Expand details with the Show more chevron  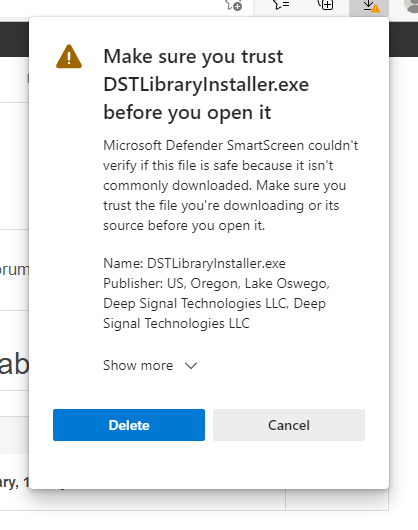click(x=191, y=365)
